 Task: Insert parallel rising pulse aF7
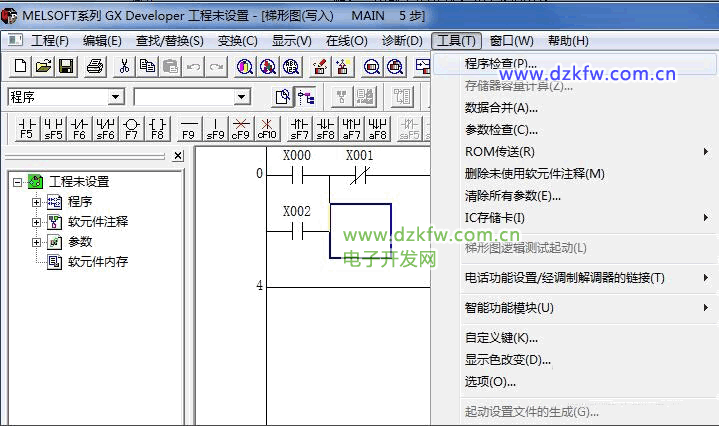pyautogui.click(x=352, y=128)
